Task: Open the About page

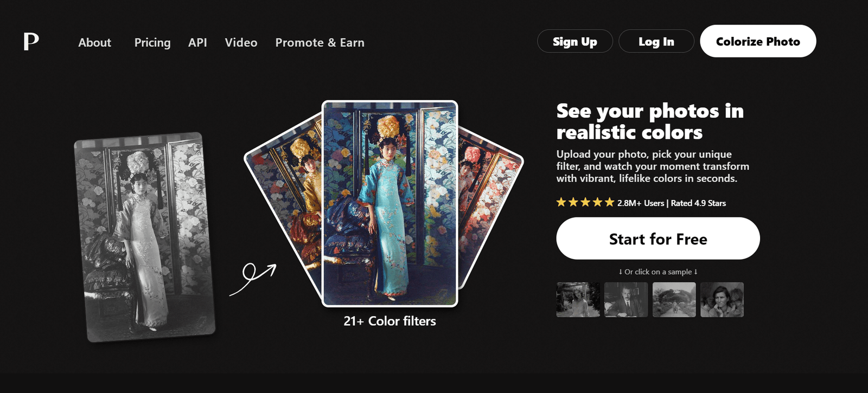Action: 94,42
